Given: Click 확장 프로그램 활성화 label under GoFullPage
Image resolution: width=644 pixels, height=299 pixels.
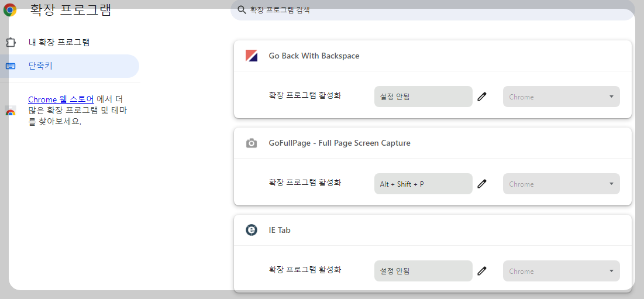Looking at the screenshot, I should 305,183.
